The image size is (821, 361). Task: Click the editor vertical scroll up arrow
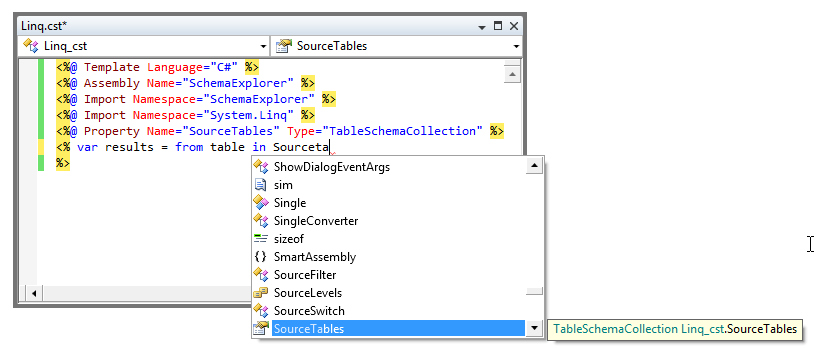pyautogui.click(x=512, y=74)
